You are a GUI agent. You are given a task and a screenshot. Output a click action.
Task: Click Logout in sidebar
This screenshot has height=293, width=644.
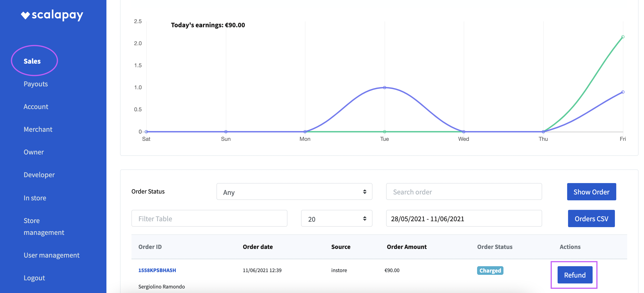pos(34,278)
